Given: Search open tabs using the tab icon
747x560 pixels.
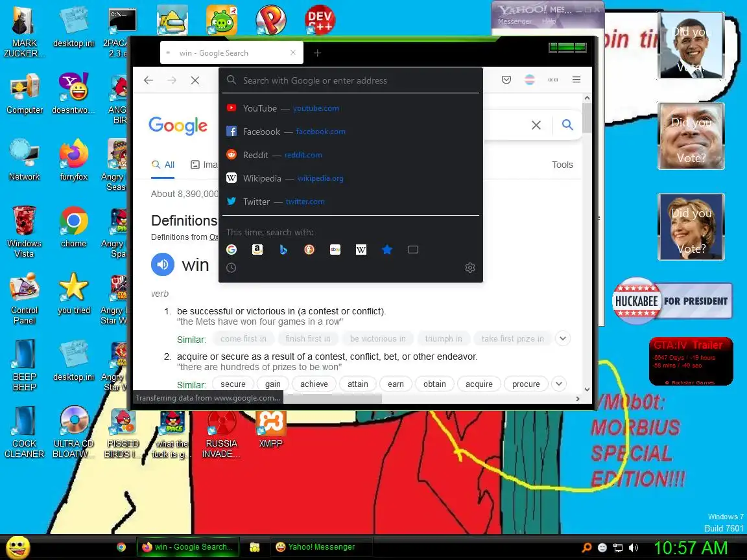Looking at the screenshot, I should click(413, 250).
